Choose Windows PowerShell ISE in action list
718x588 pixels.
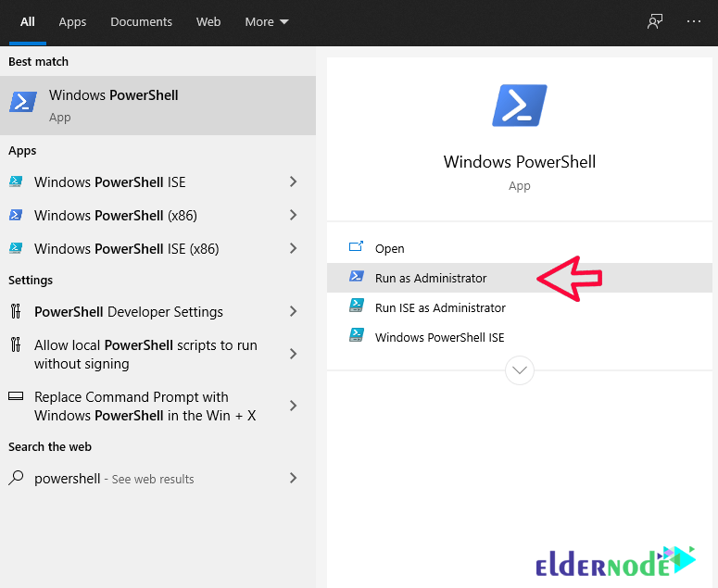(519, 337)
